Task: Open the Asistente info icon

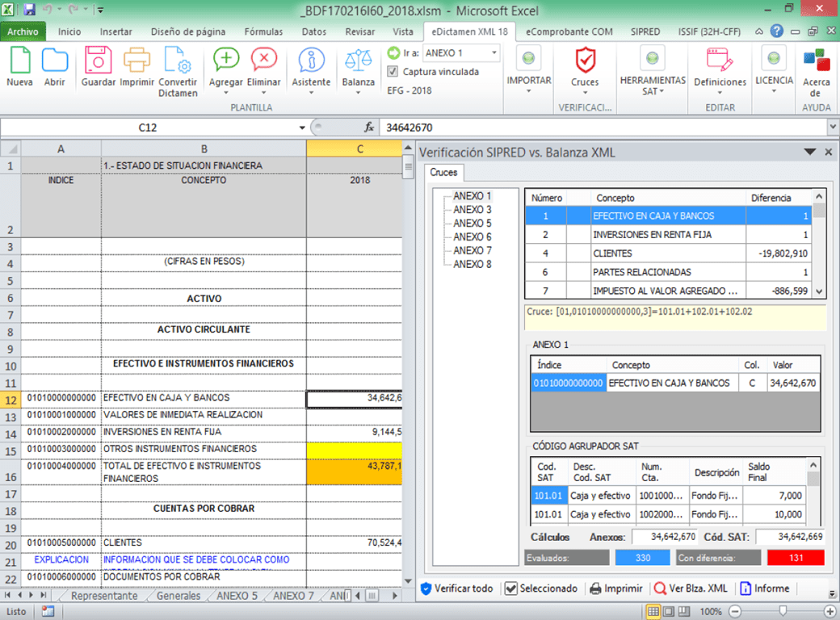Action: click(x=311, y=60)
